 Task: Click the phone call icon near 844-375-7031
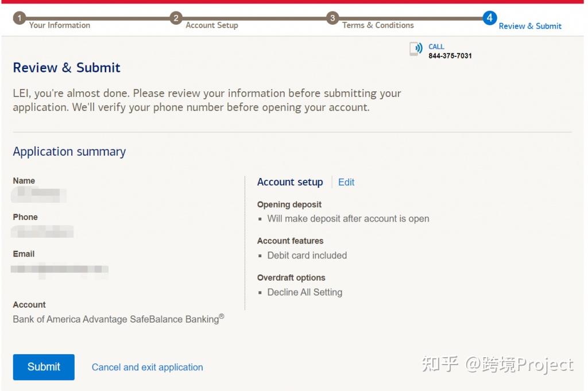click(416, 49)
